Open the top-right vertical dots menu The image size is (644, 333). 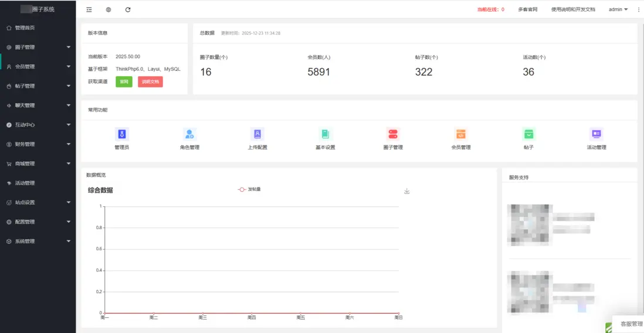[x=638, y=10]
